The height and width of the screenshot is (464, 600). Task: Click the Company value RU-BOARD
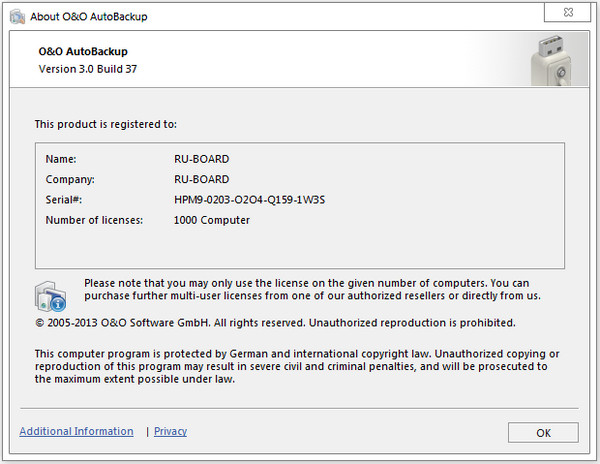click(x=201, y=179)
